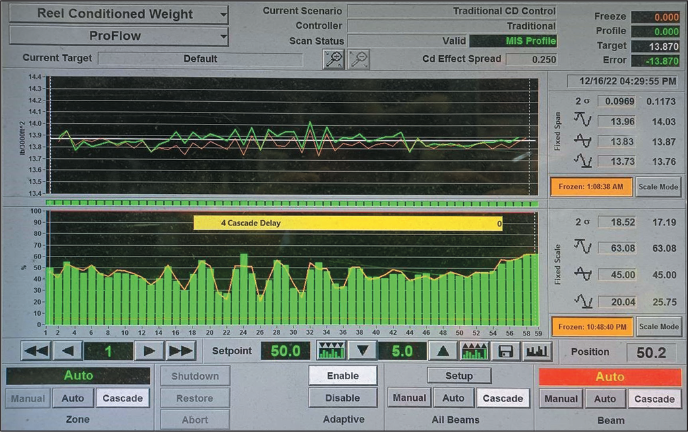Open the ProFlow dropdown
This screenshot has height=432, width=688.
[x=118, y=36]
